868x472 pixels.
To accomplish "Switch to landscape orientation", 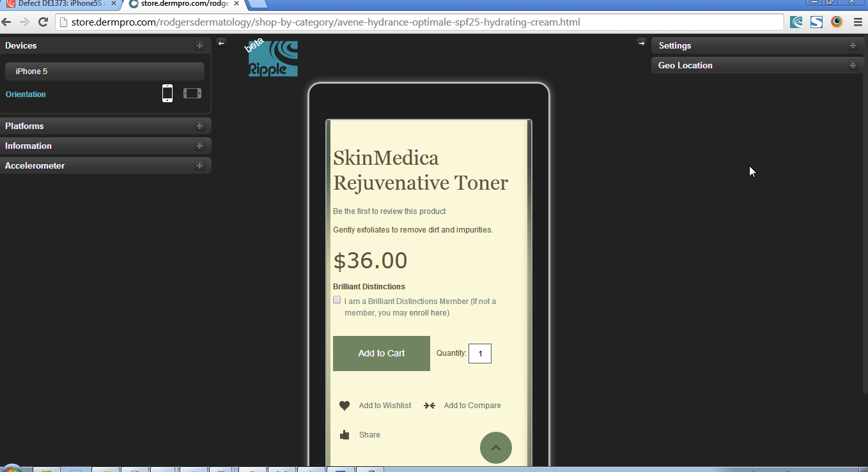I will point(192,93).
